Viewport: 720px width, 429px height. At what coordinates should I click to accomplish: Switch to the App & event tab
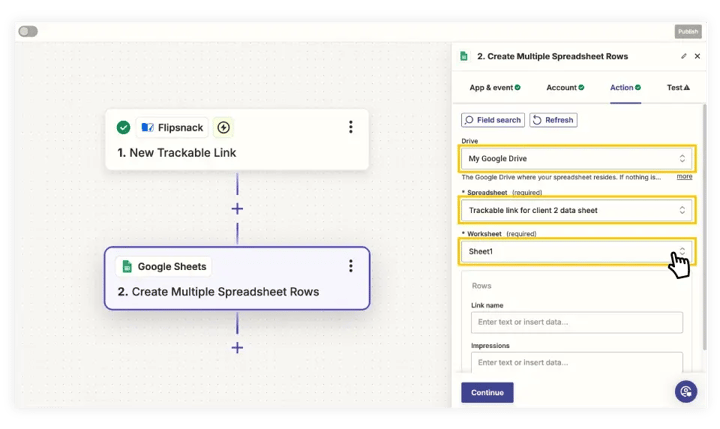click(x=495, y=87)
